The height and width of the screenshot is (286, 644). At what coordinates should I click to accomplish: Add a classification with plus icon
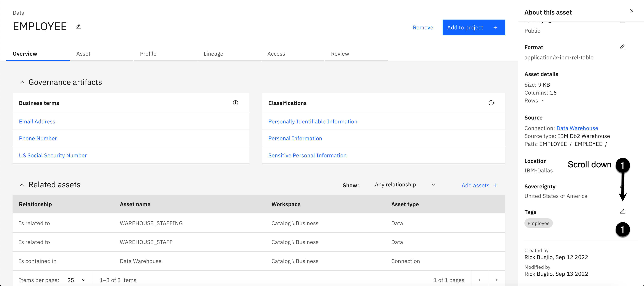tap(491, 103)
